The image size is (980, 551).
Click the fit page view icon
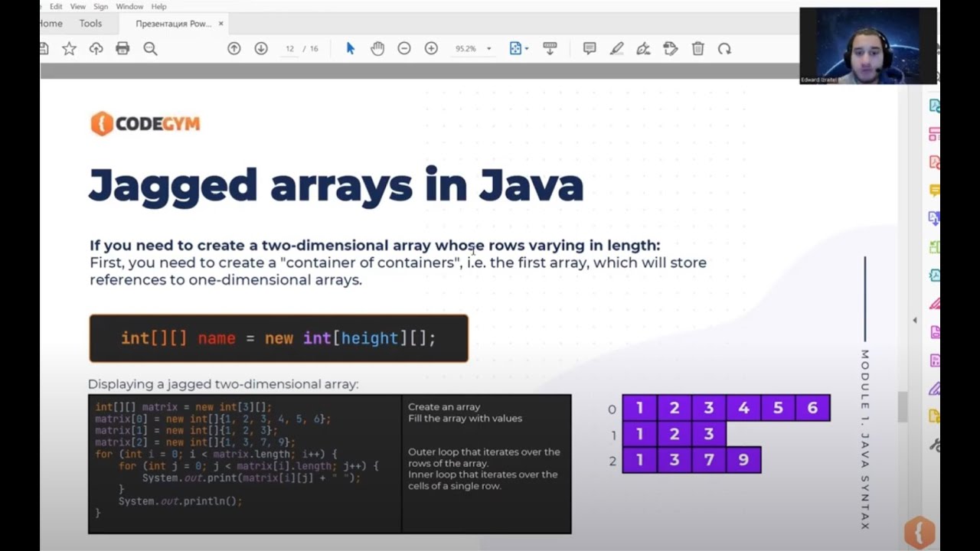515,48
